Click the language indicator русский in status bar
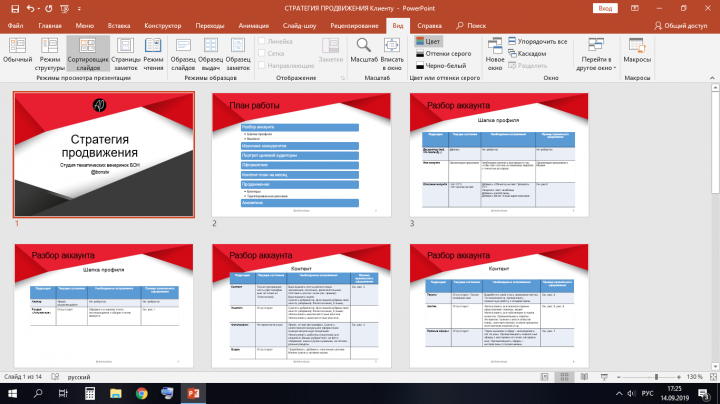Screen dimensions: 720x404 point(79,377)
